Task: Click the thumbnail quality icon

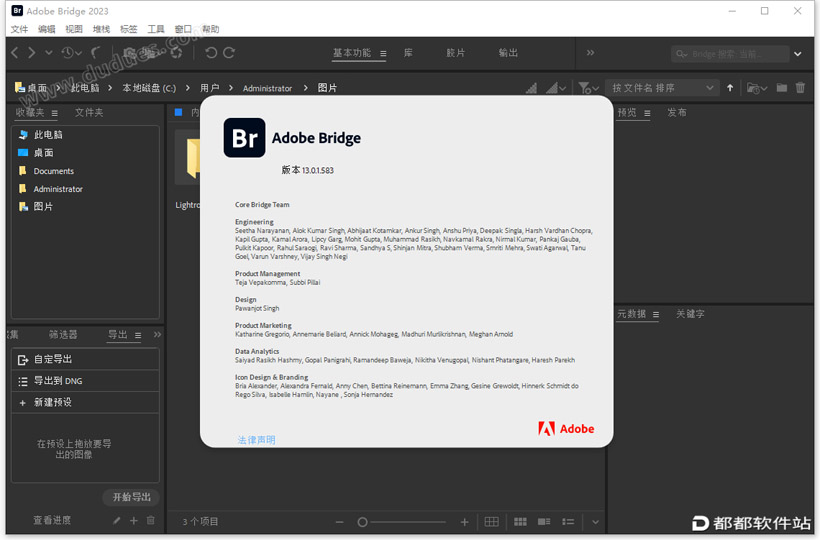Action: pyautogui.click(x=532, y=88)
